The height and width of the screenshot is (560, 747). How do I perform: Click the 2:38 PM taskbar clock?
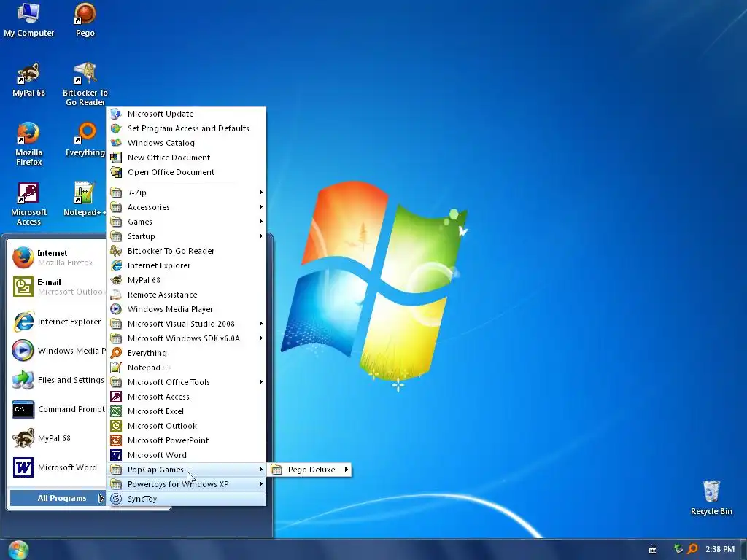point(720,549)
